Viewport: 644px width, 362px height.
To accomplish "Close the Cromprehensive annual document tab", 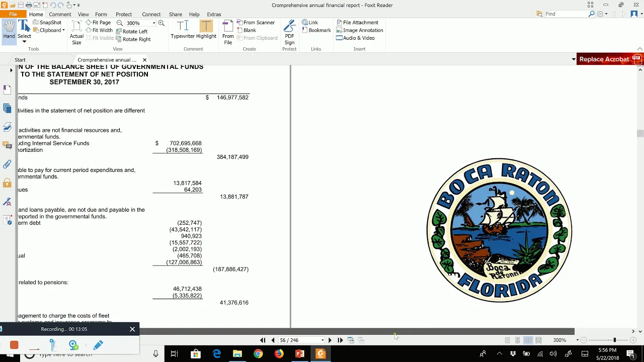I will pos(144,60).
